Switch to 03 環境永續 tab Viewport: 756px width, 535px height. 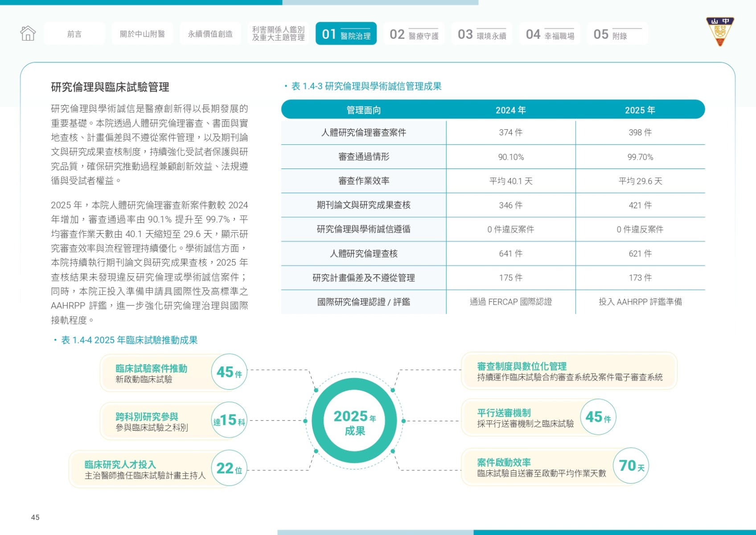pyautogui.click(x=482, y=34)
